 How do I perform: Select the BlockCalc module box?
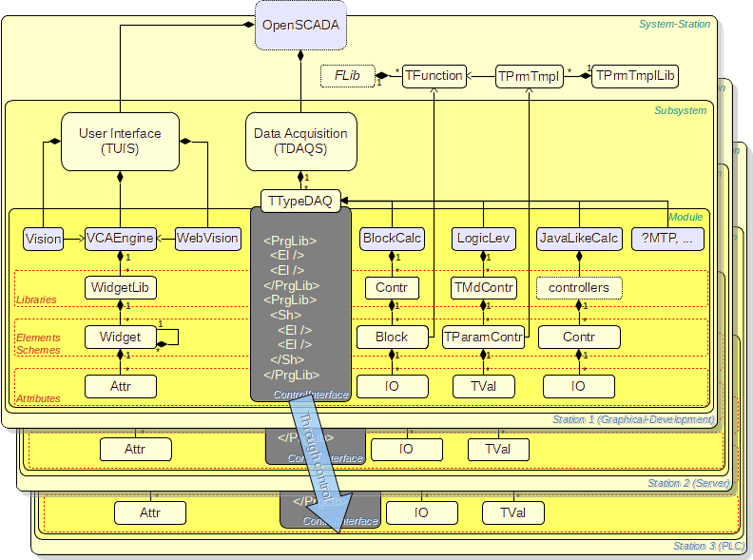[x=392, y=239]
